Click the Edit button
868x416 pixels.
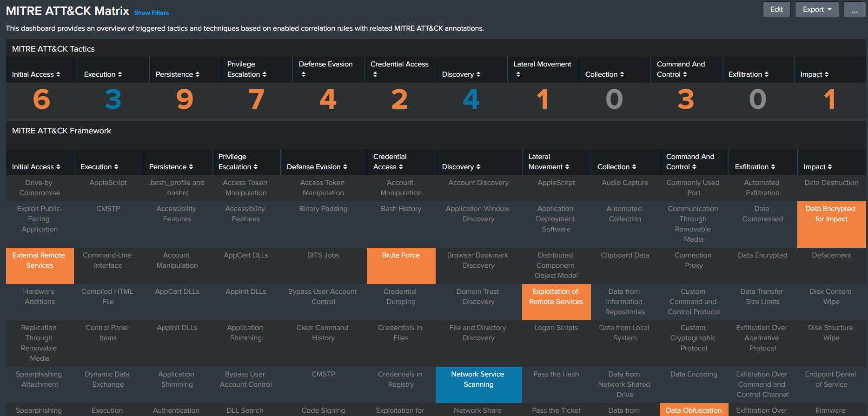tap(776, 9)
